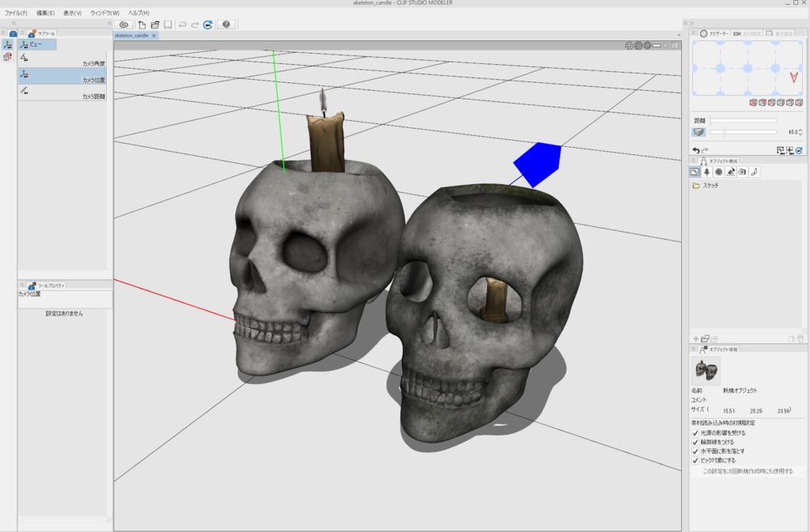The width and height of the screenshot is (810, 532).
Task: Open the document tab list dropdown arrow
Action: (x=678, y=35)
